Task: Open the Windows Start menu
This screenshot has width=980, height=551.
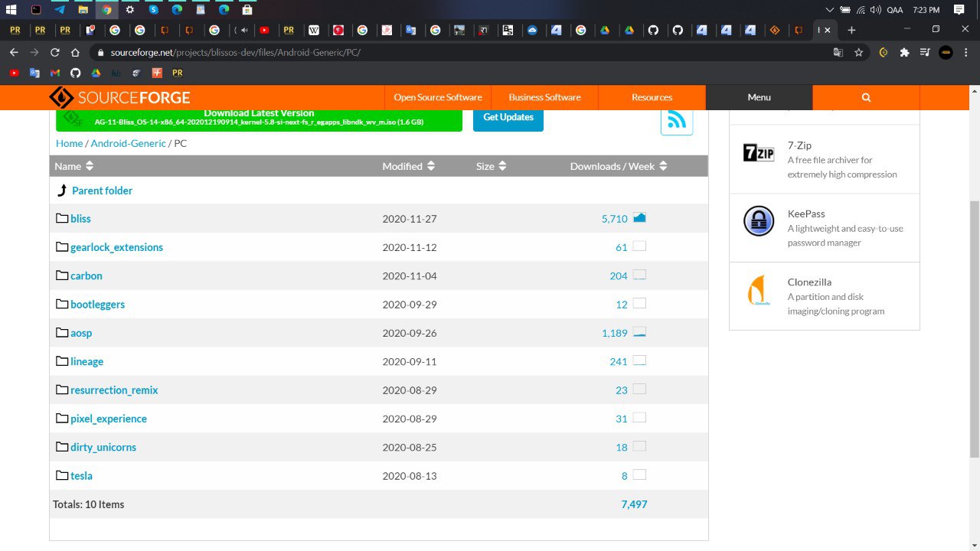Action: coord(11,10)
